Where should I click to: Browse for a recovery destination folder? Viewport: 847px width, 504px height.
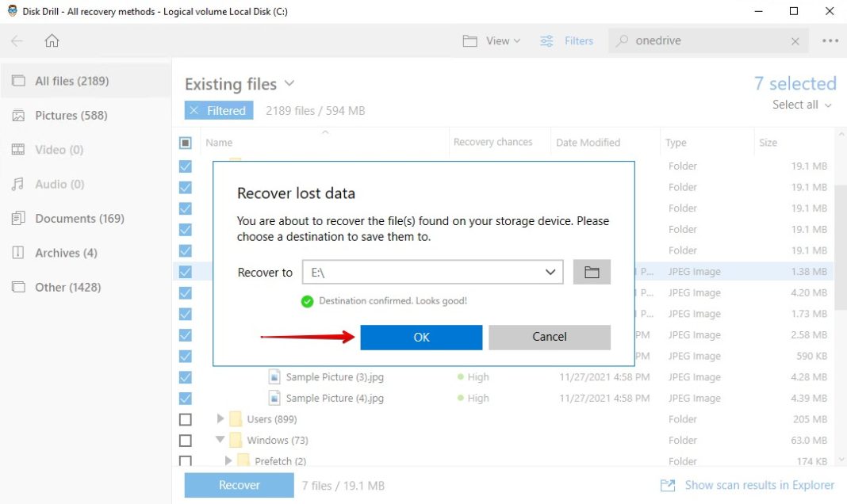pyautogui.click(x=592, y=271)
